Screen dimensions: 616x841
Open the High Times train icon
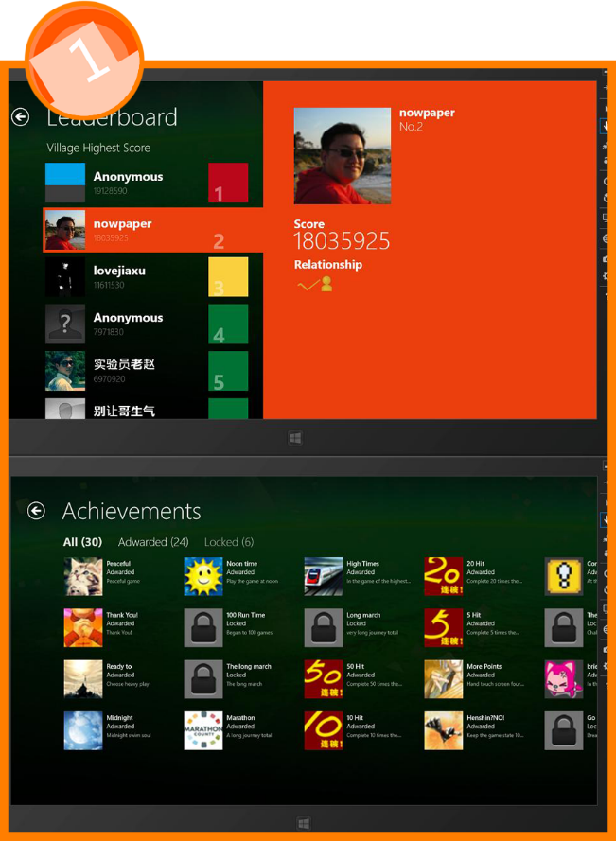coord(324,576)
